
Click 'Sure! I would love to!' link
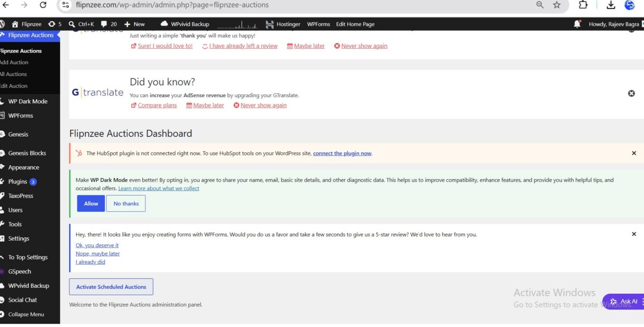pyautogui.click(x=165, y=46)
